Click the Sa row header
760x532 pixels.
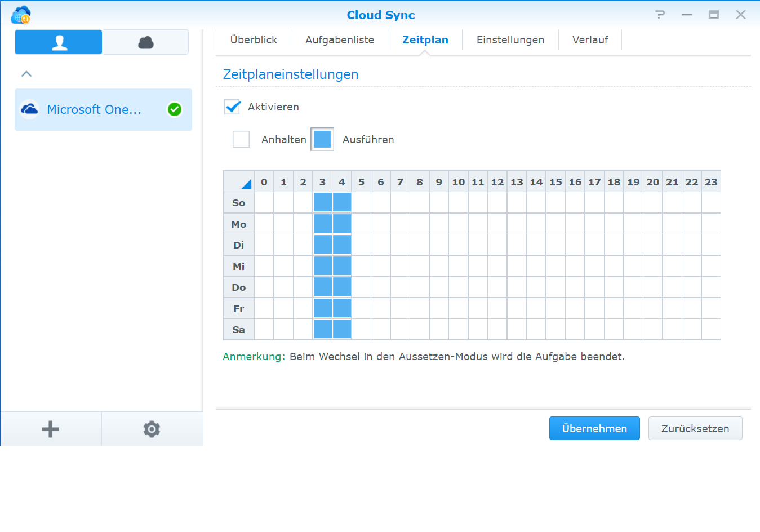(239, 330)
